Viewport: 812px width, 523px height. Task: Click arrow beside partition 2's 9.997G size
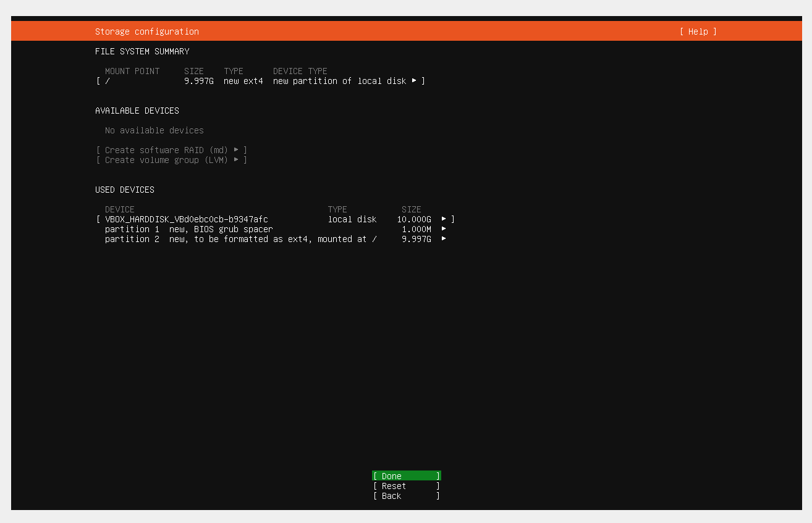444,239
